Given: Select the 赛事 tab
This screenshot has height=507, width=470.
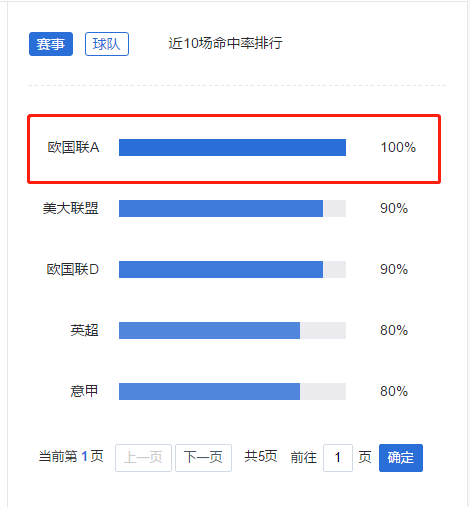Looking at the screenshot, I should pyautogui.click(x=51, y=44).
